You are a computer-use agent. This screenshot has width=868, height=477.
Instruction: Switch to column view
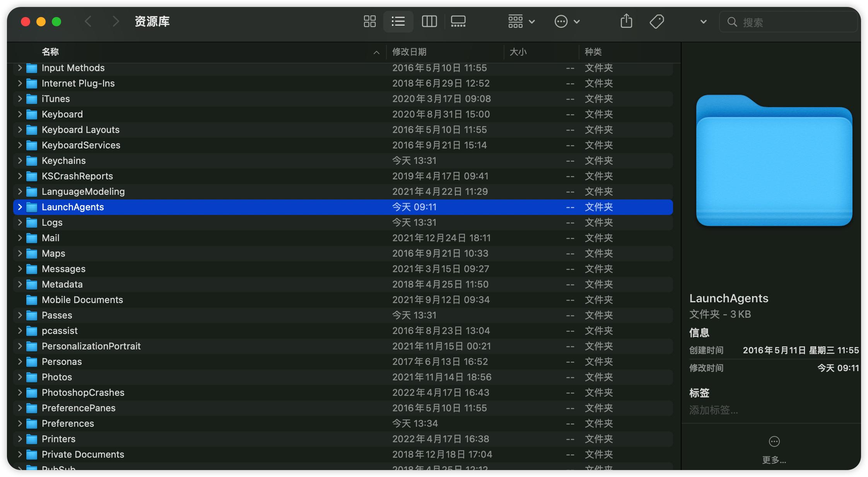pos(429,21)
